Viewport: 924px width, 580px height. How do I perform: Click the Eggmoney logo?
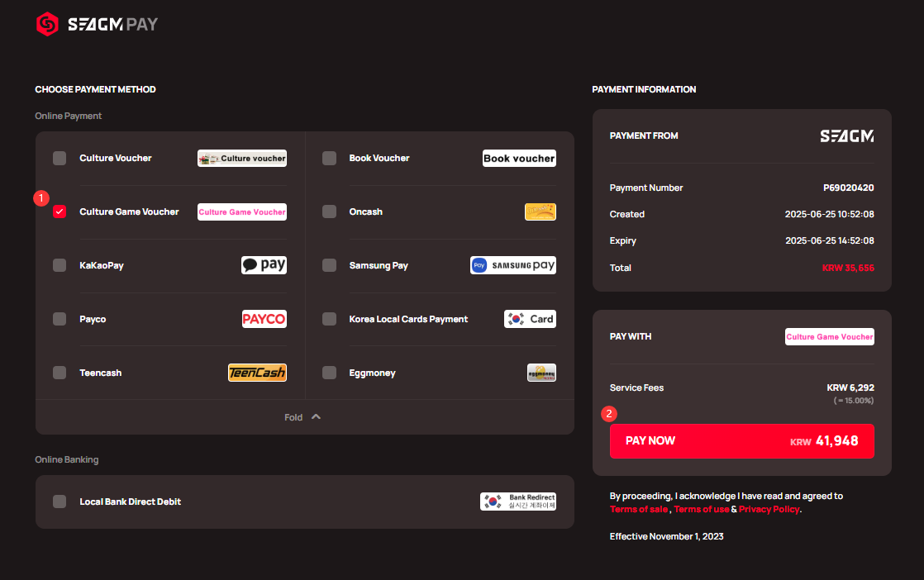tap(541, 373)
